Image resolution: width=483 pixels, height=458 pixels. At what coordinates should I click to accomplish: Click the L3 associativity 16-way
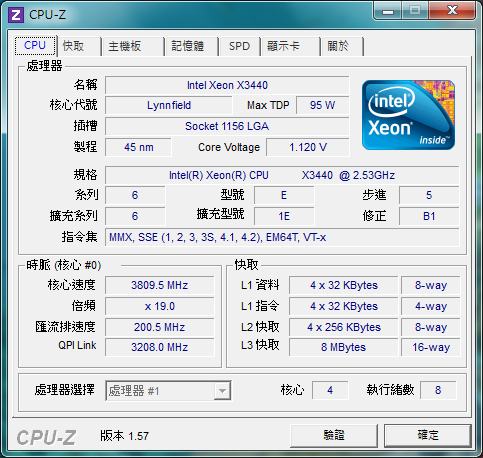(431, 347)
